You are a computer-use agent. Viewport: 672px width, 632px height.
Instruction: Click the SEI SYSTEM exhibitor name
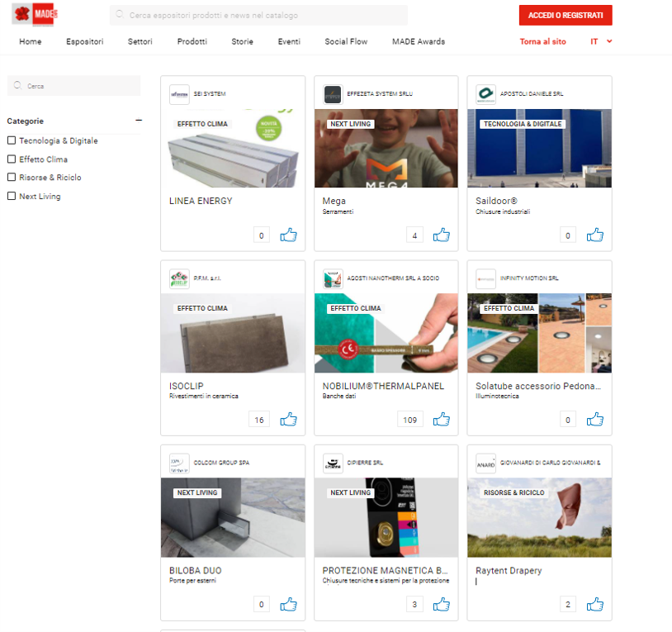point(210,94)
